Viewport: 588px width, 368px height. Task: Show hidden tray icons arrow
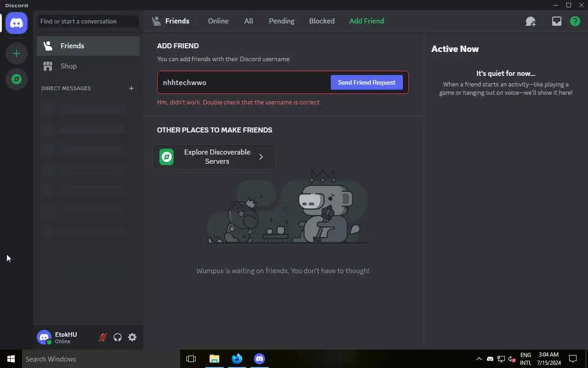coord(479,359)
